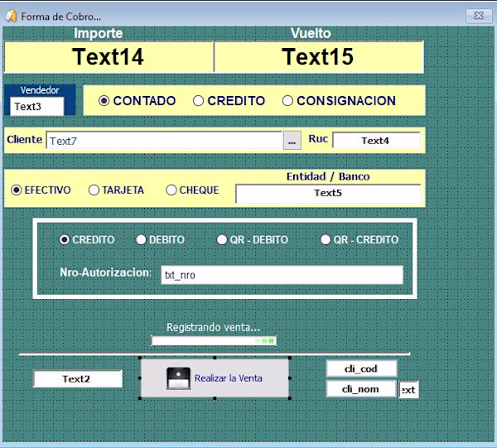Image resolution: width=497 pixels, height=448 pixels.
Task: Click the cli_cod field
Action: click(x=361, y=369)
